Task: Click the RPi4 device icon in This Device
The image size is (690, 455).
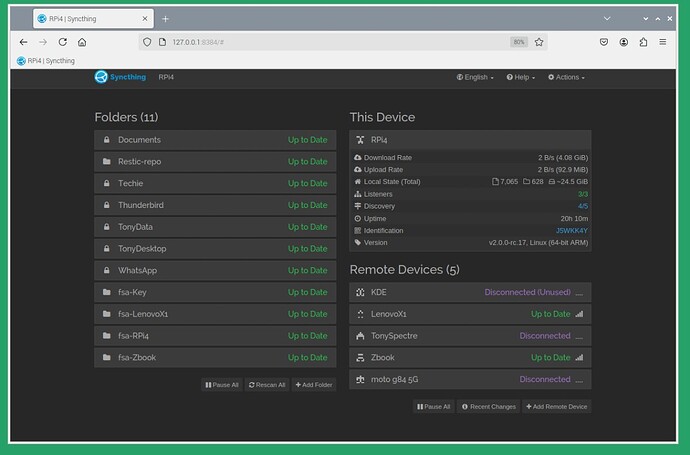Action: [x=360, y=140]
